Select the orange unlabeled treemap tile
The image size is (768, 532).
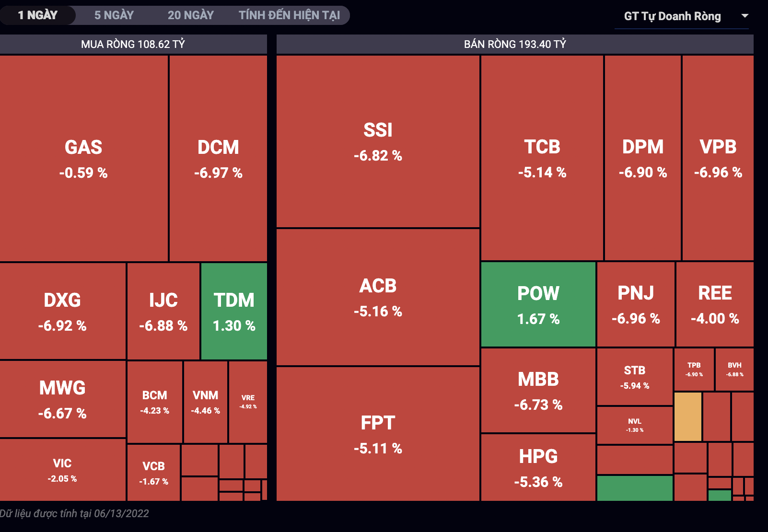coord(687,416)
